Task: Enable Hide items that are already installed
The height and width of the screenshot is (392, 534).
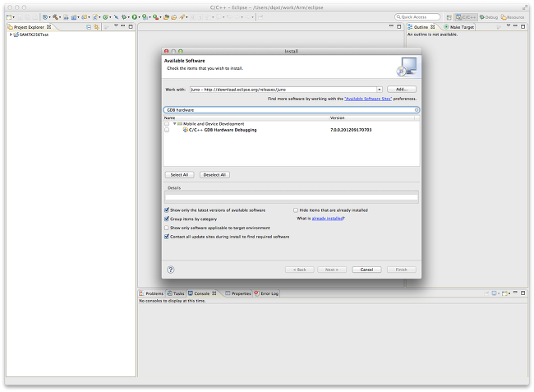Action: 296,210
